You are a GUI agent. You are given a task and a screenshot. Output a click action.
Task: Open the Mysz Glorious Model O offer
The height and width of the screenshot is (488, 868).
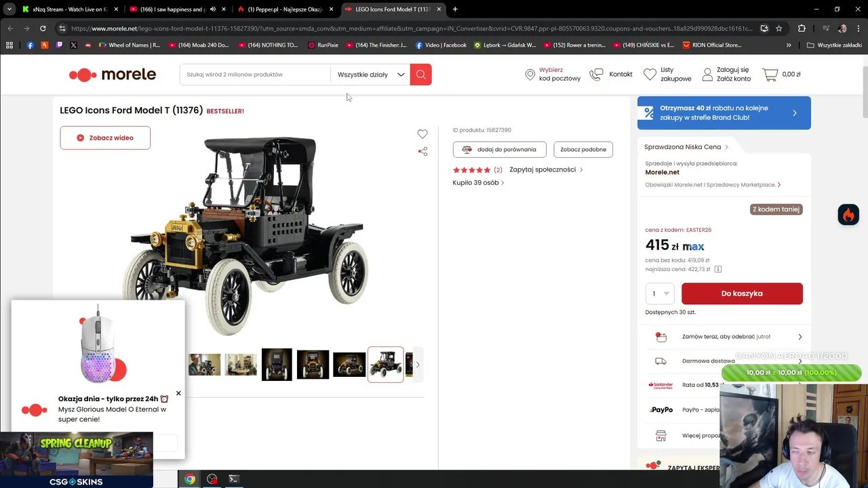tap(113, 414)
